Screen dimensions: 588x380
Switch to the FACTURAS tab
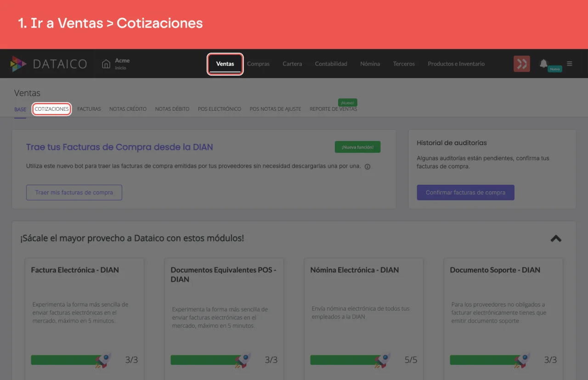89,109
